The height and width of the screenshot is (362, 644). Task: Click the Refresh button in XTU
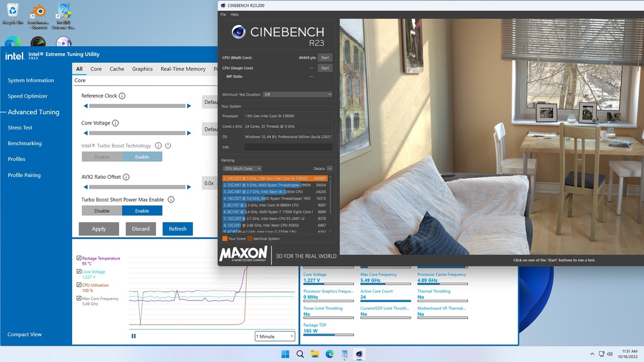click(177, 229)
